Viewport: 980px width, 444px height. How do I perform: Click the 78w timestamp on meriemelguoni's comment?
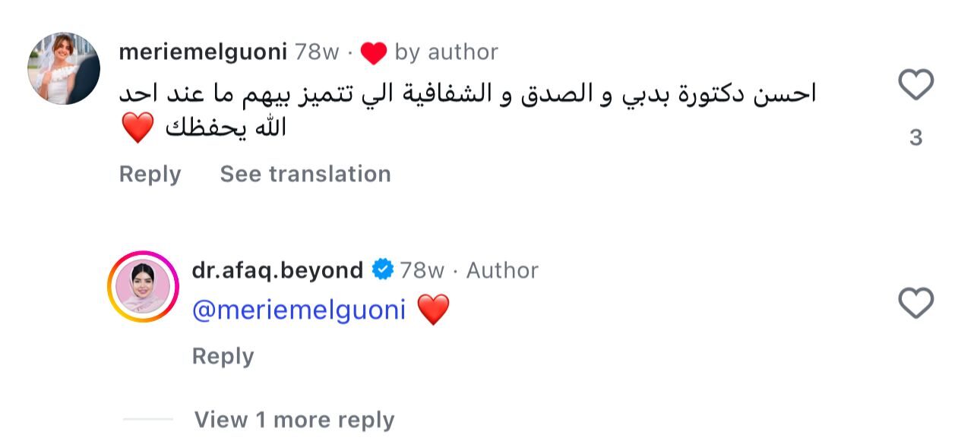[316, 52]
